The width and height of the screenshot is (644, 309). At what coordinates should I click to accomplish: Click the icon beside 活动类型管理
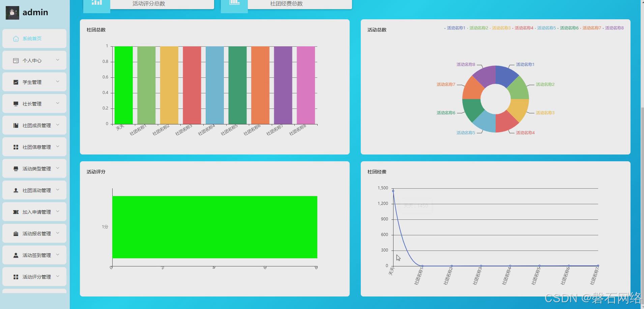pos(16,169)
